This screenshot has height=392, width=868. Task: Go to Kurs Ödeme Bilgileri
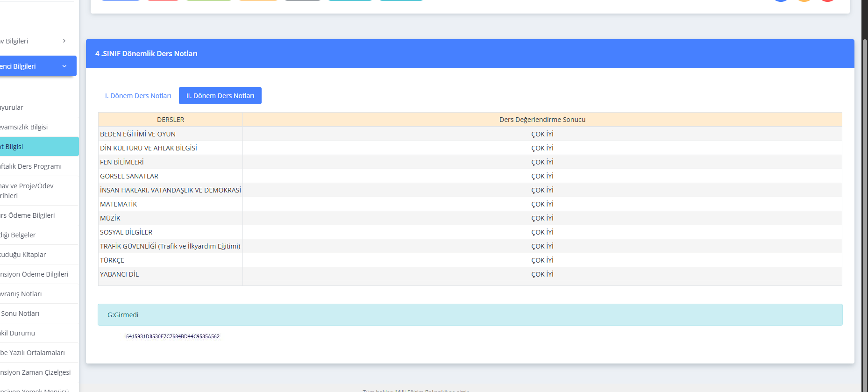coord(28,215)
